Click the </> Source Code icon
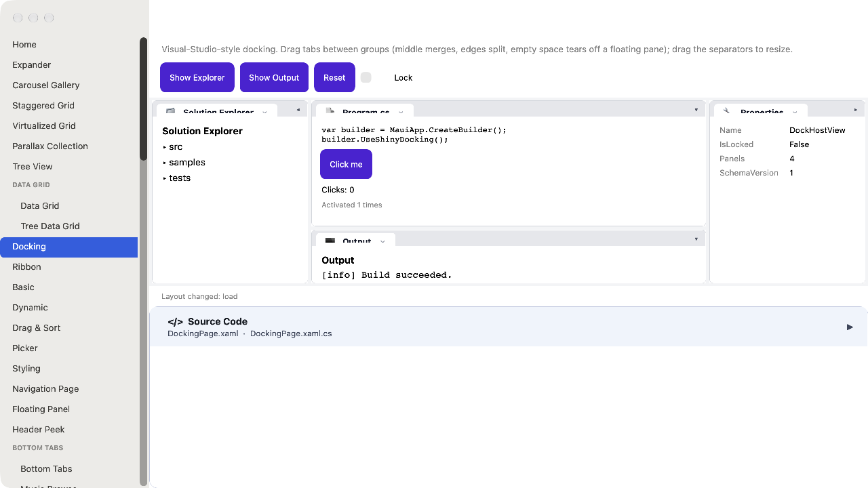 175,322
